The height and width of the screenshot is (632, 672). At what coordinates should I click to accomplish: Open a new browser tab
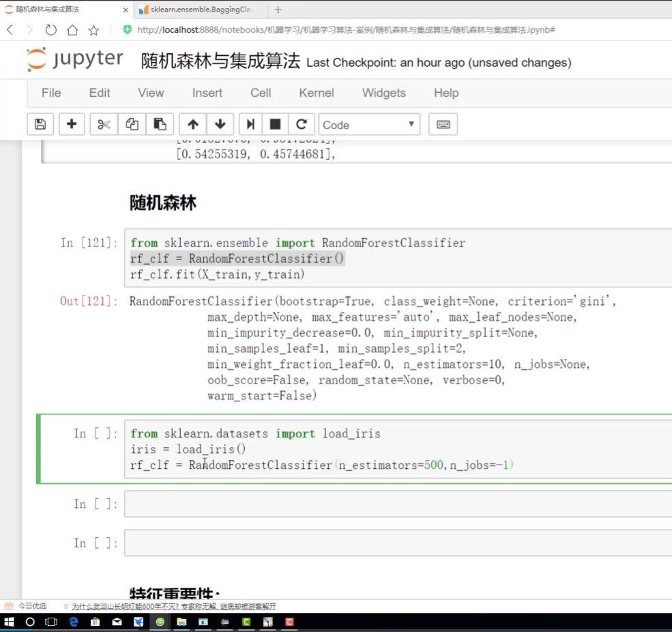tap(278, 10)
